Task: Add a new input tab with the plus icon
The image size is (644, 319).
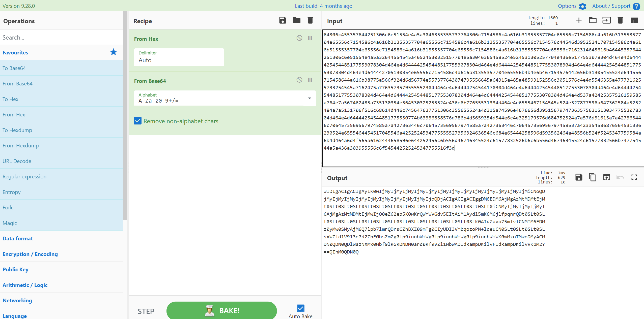Action: pos(579,20)
